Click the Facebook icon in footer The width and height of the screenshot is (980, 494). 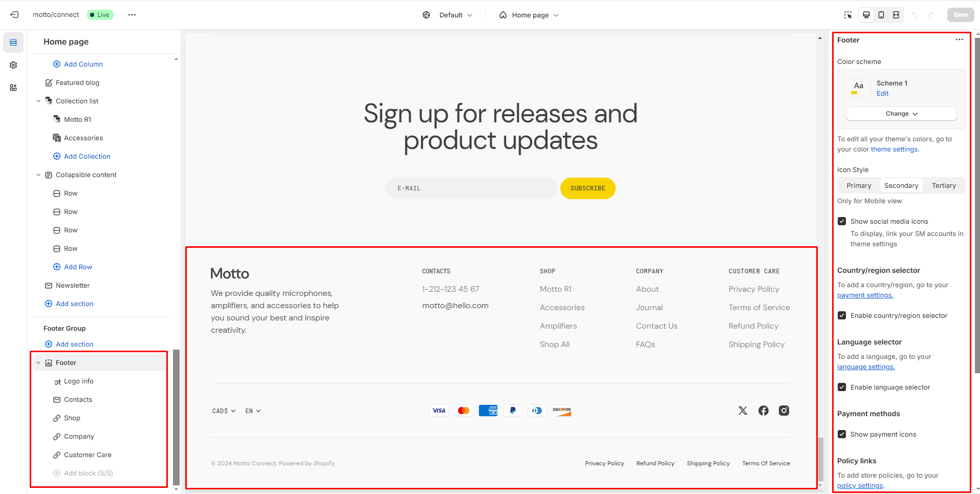pos(763,411)
